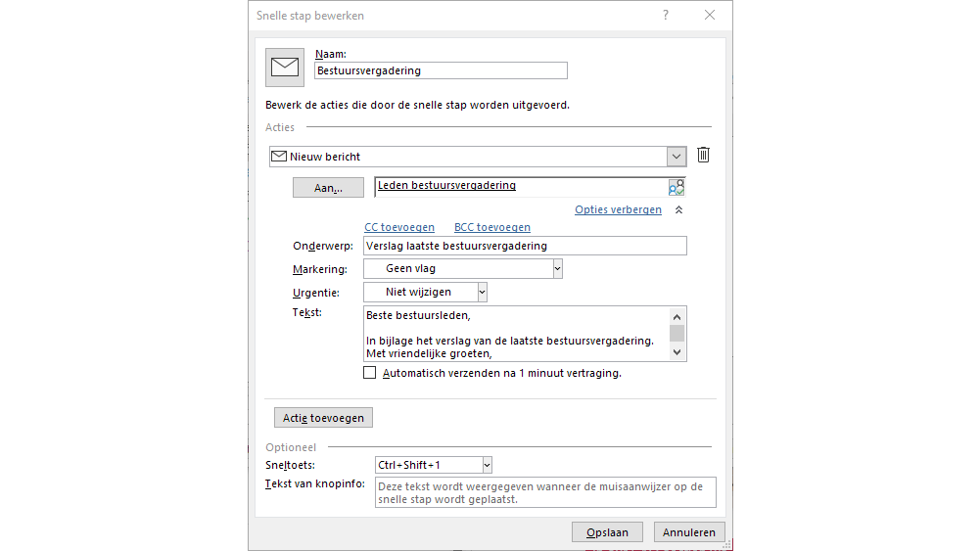Delete the action with the trash icon
980x551 pixels.
coord(703,156)
